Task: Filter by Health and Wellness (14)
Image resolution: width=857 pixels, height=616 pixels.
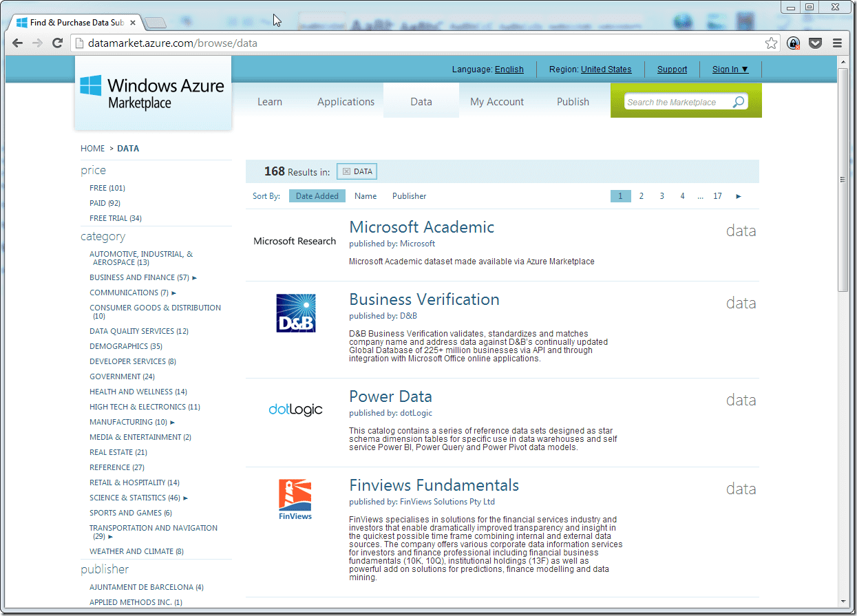Action: point(138,392)
